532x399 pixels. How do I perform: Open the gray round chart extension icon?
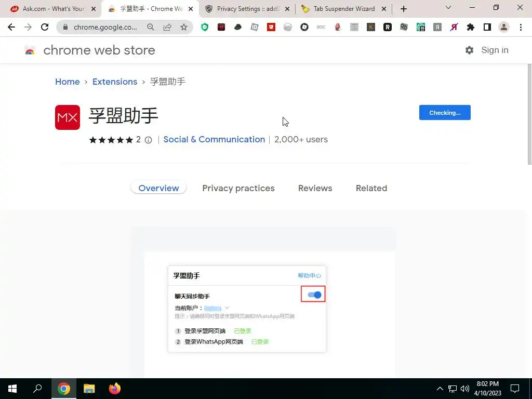click(288, 27)
